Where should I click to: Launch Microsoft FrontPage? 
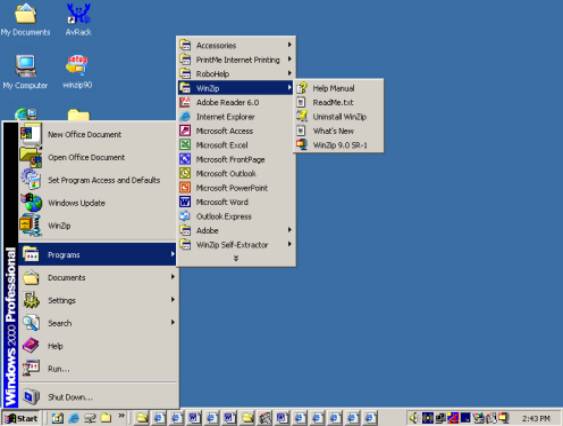pyautogui.click(x=236, y=159)
